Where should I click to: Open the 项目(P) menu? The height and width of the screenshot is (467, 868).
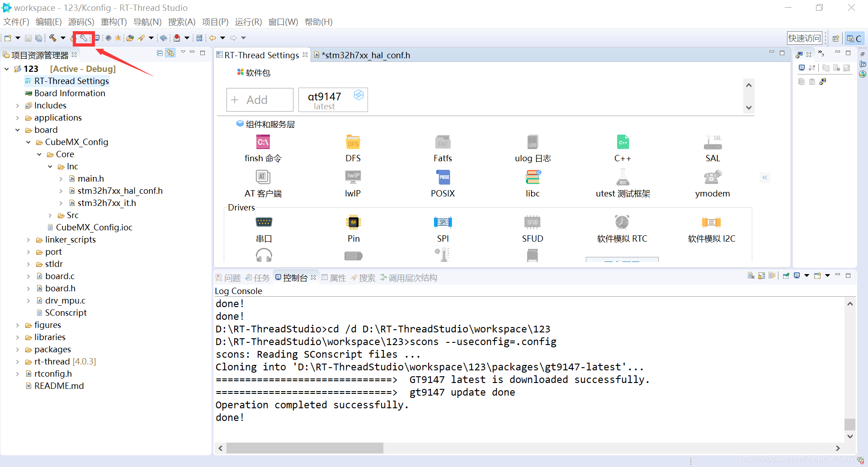[x=215, y=22]
